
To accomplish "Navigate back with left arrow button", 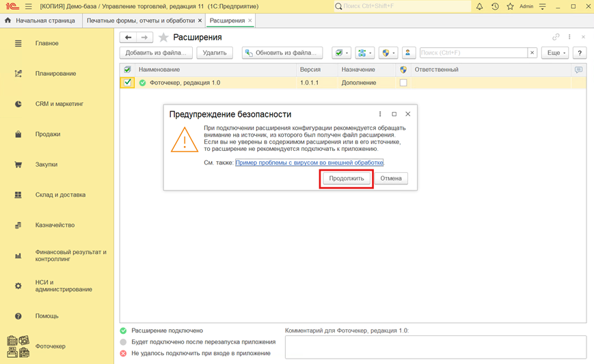I will [128, 38].
